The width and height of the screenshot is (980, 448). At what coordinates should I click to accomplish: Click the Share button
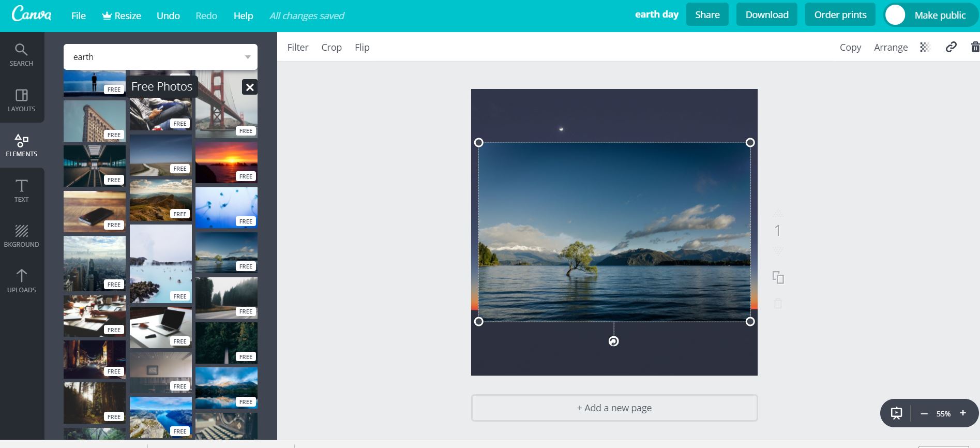[x=707, y=14]
